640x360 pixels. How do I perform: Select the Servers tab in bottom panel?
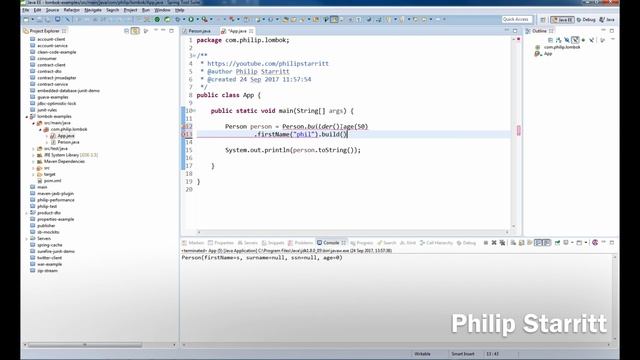point(248,243)
